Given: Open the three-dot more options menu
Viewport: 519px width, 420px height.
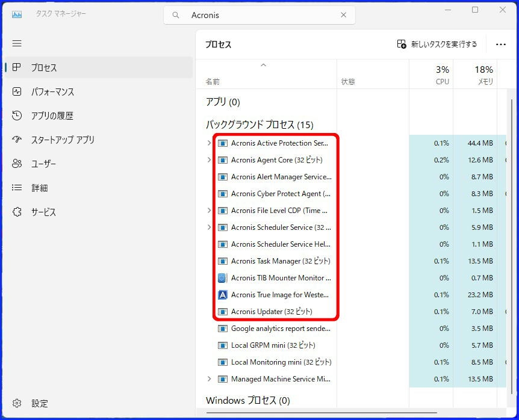Looking at the screenshot, I should (501, 45).
